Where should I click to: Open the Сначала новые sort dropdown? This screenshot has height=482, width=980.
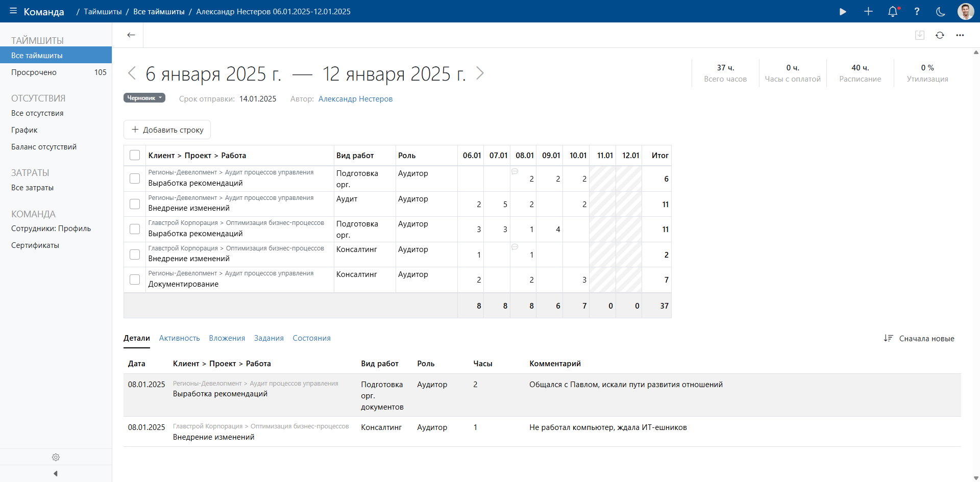[919, 339]
